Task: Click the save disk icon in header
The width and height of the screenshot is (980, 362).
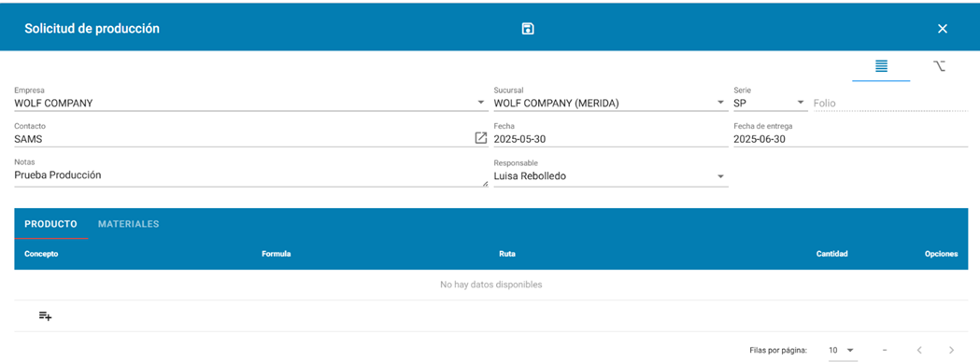Action: 528,29
